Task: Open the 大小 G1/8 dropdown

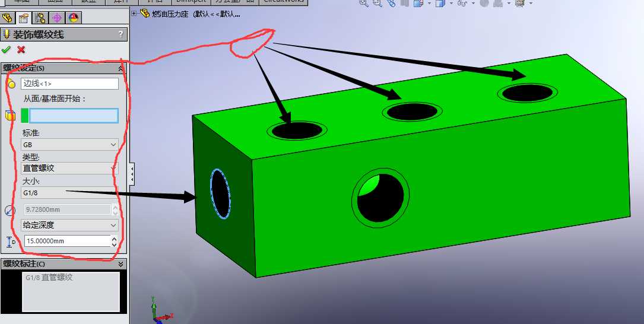Action: (69, 193)
